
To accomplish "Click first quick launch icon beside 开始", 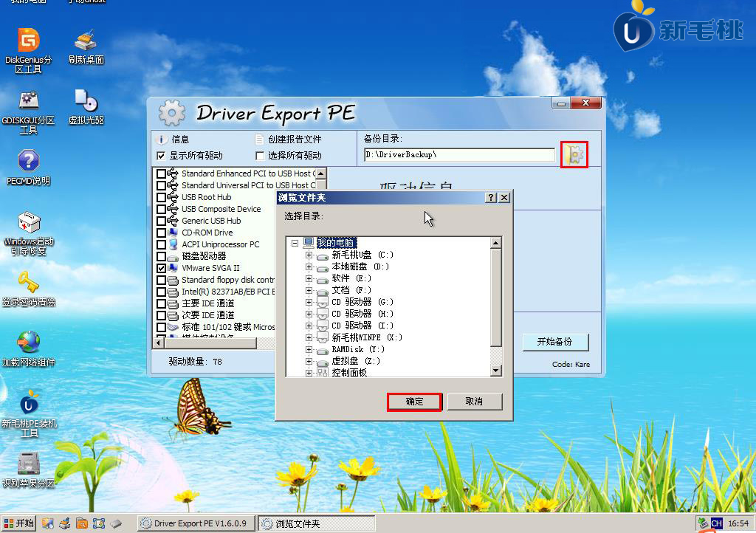I will coord(47,523).
